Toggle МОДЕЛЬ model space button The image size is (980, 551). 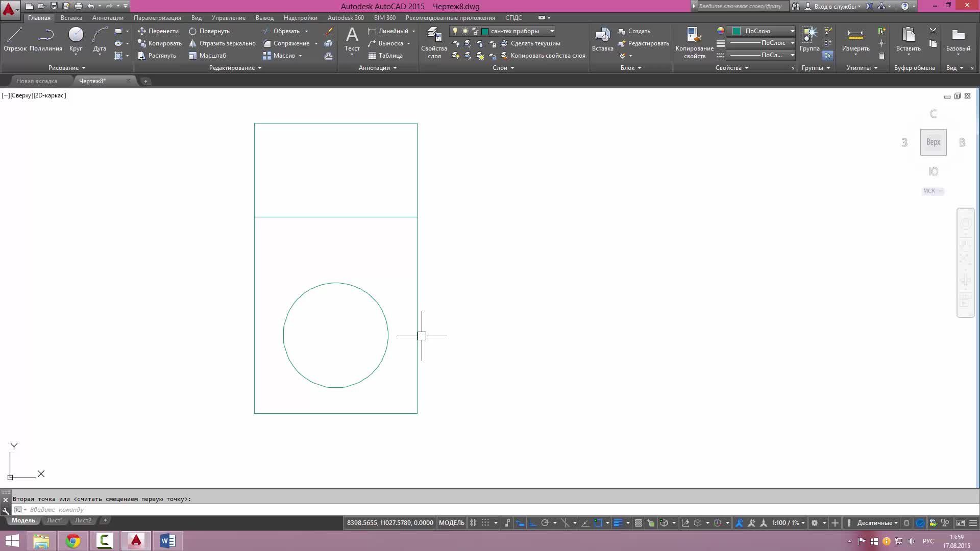pos(452,523)
